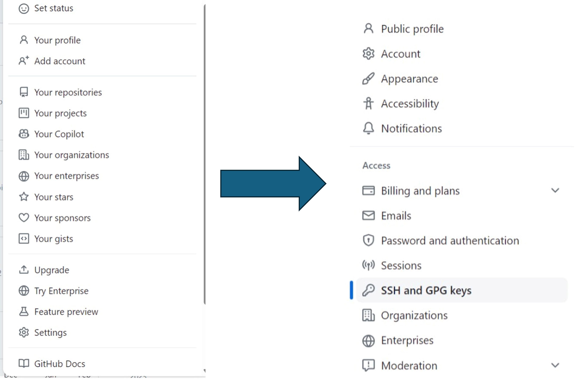This screenshot has height=380, width=588.
Task: Click the Copilot icon in the menu
Action: [24, 134]
